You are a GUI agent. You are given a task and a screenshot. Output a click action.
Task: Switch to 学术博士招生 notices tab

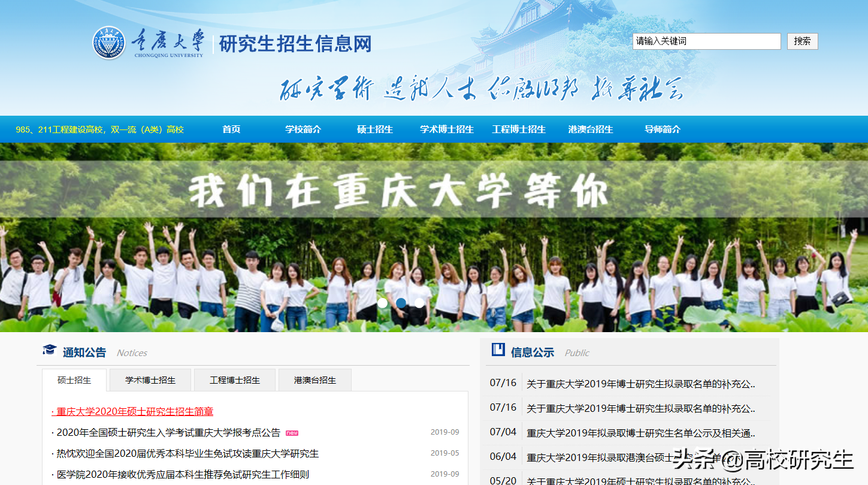[x=150, y=380]
